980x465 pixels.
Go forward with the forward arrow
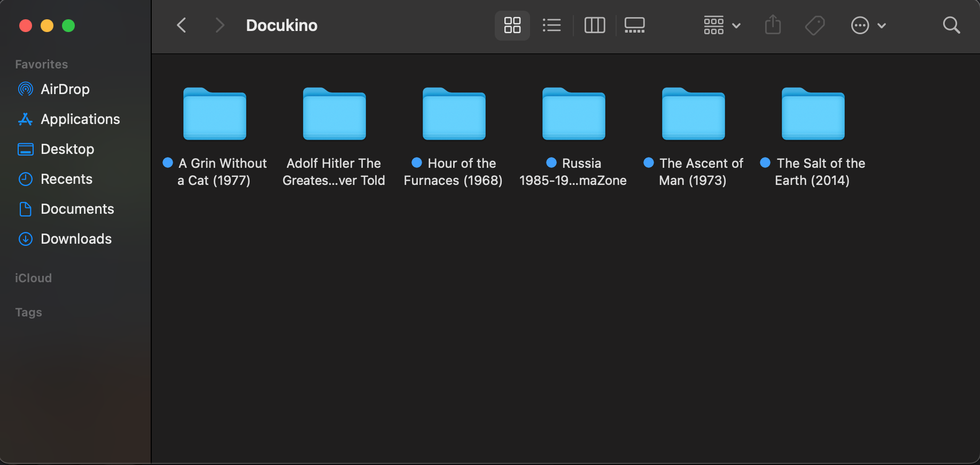[x=219, y=25]
